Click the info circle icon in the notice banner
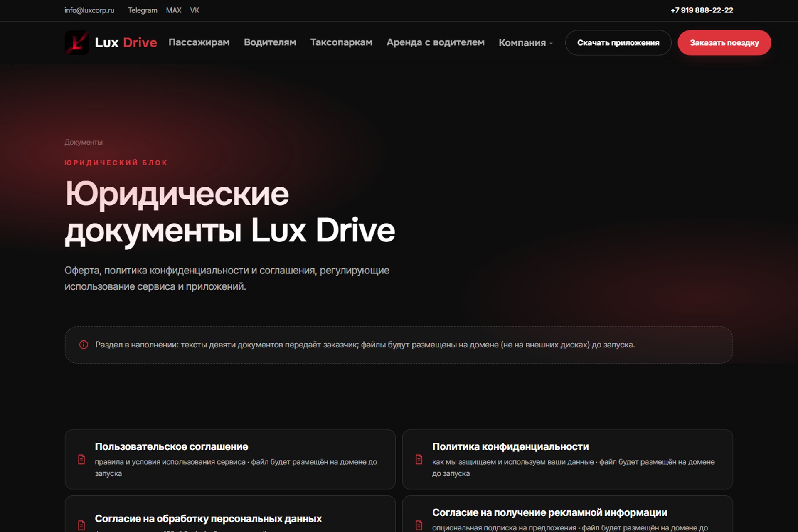The image size is (798, 532). 84,345
